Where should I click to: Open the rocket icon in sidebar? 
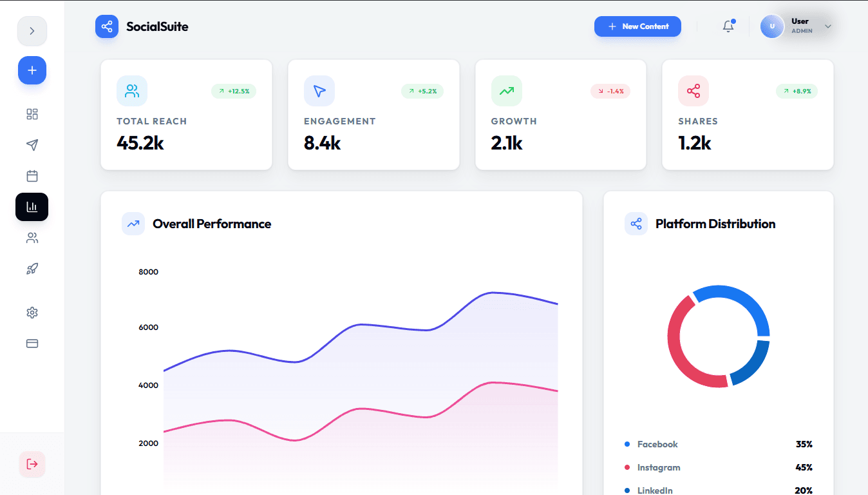coord(32,269)
